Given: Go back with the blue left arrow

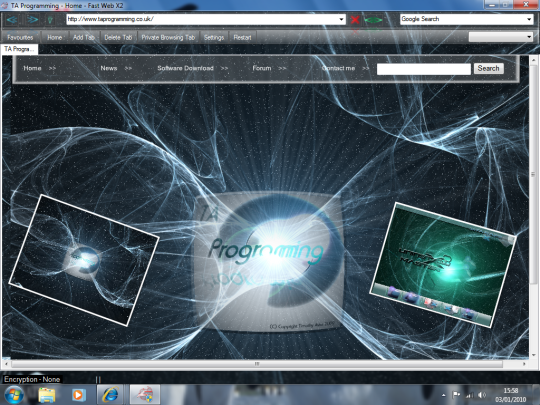Looking at the screenshot, I should (x=12, y=20).
